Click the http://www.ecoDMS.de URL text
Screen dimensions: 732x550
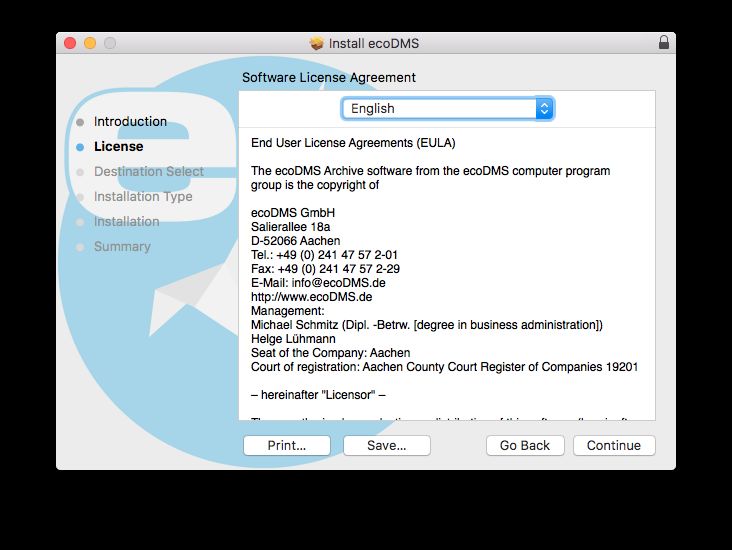tap(311, 297)
